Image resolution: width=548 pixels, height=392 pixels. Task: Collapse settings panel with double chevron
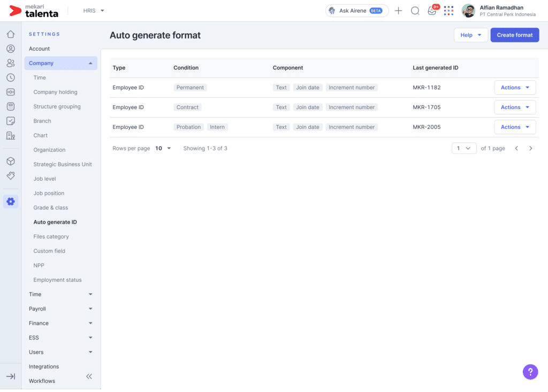click(89, 376)
